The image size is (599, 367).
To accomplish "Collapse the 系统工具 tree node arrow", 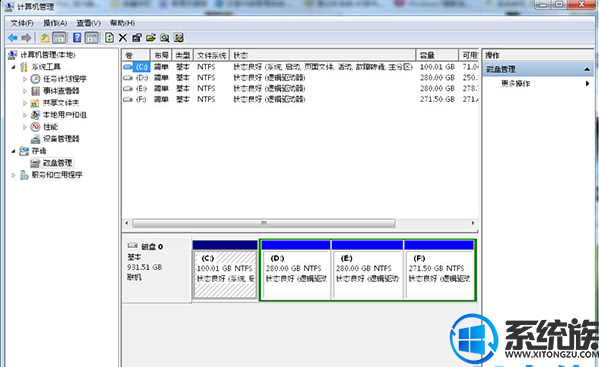I will coord(13,67).
